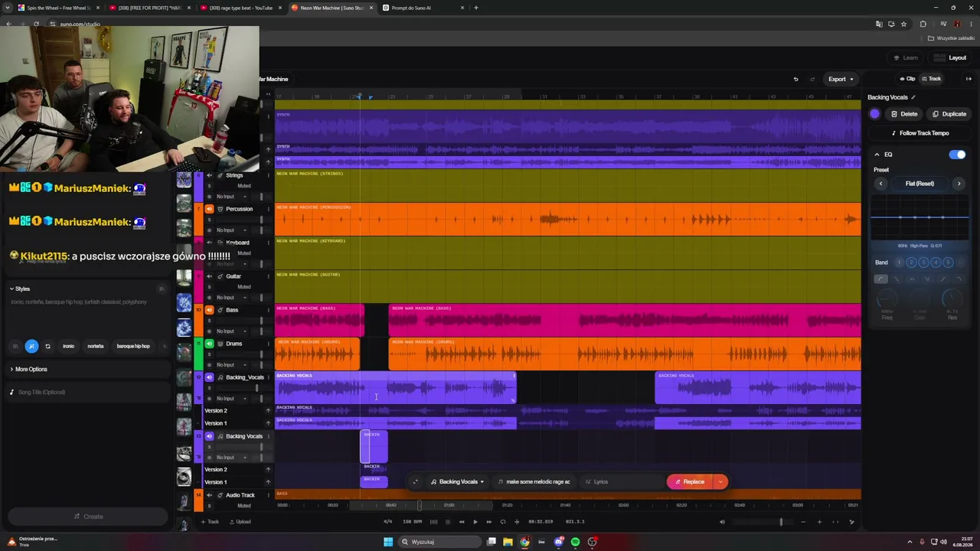Mute the Bass track speaker icon
The height and width of the screenshot is (551, 980).
coord(209,310)
